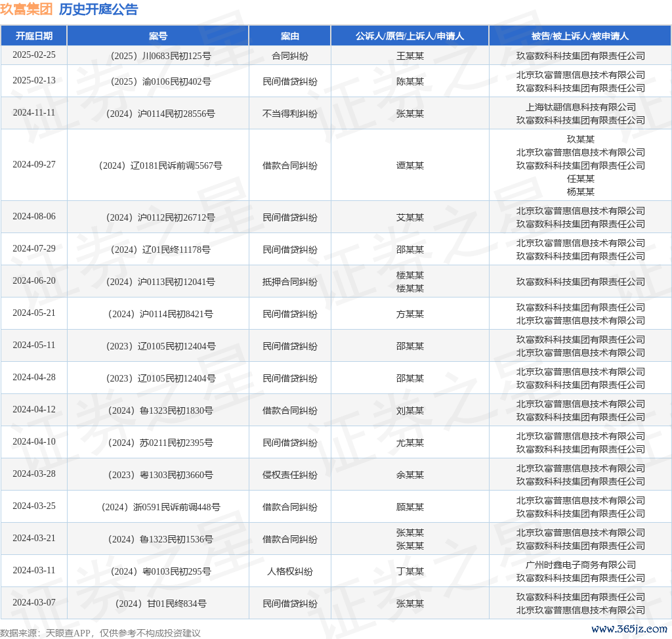Click plaintiff 丁某某
The height and width of the screenshot is (639, 672).
[409, 571]
